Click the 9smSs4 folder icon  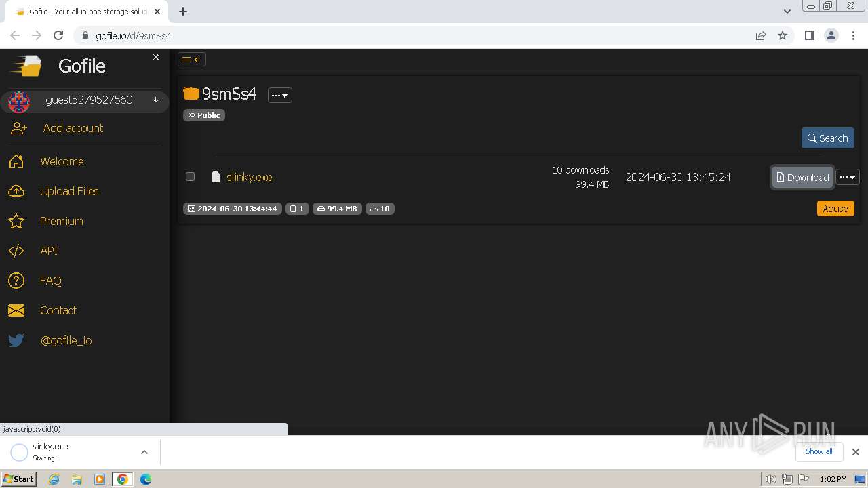[191, 94]
